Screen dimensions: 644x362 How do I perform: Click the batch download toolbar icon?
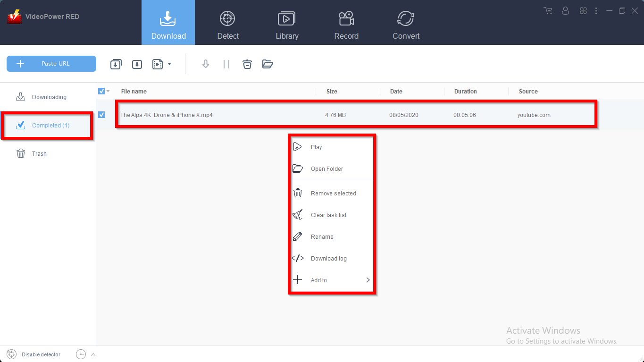116,64
